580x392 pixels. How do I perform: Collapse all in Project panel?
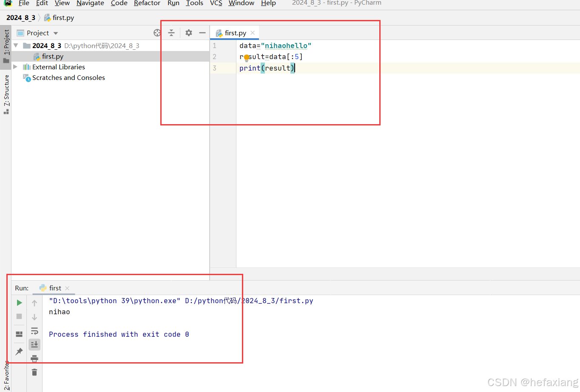coord(171,33)
